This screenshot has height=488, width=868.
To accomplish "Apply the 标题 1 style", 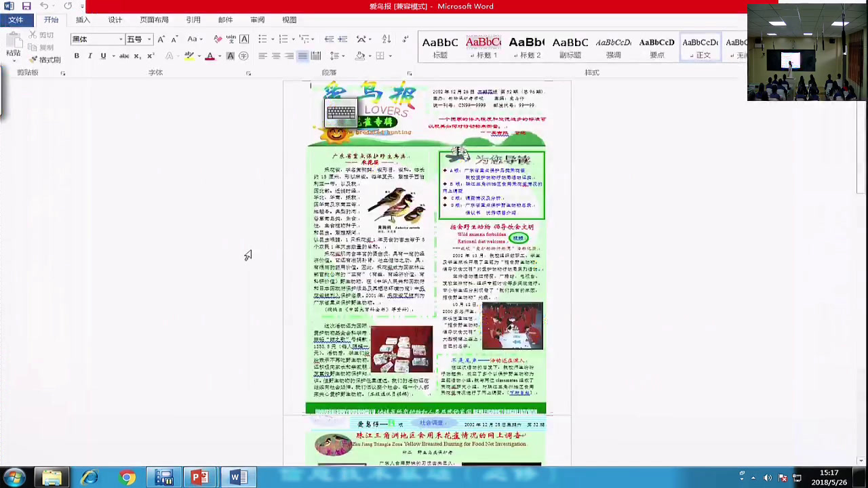I will (484, 47).
